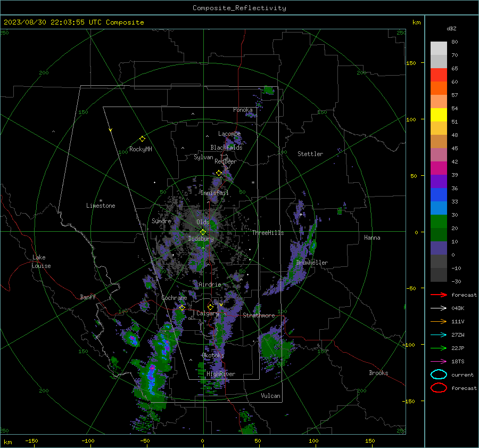Click the yellow diamond marker above Calgary
This screenshot has width=479, height=448.
click(x=210, y=307)
